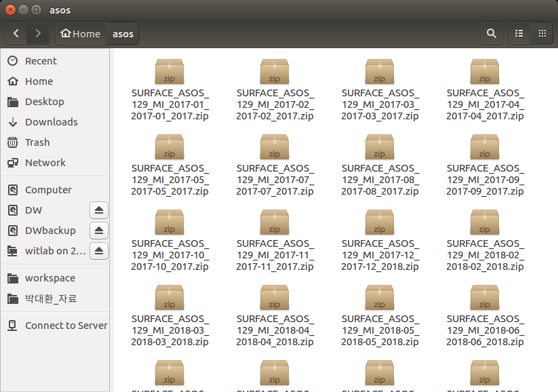Open Desktop in the sidebar
The width and height of the screenshot is (558, 392).
(55, 102)
